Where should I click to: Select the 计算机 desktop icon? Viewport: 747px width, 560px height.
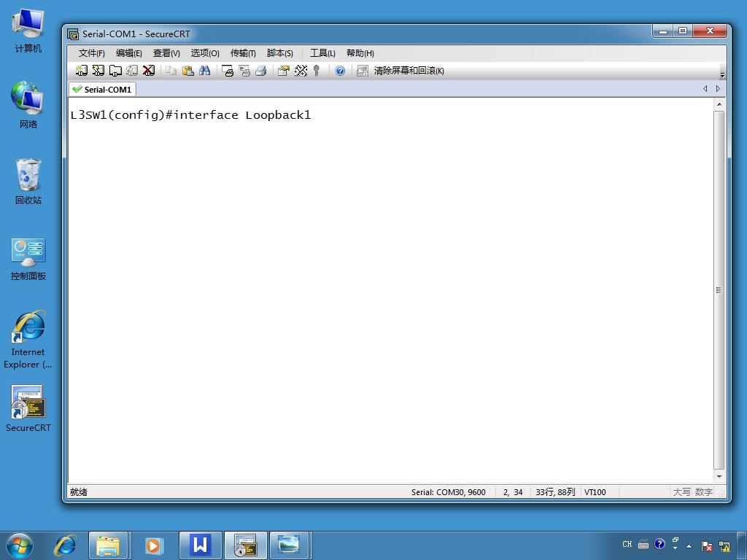point(28,31)
